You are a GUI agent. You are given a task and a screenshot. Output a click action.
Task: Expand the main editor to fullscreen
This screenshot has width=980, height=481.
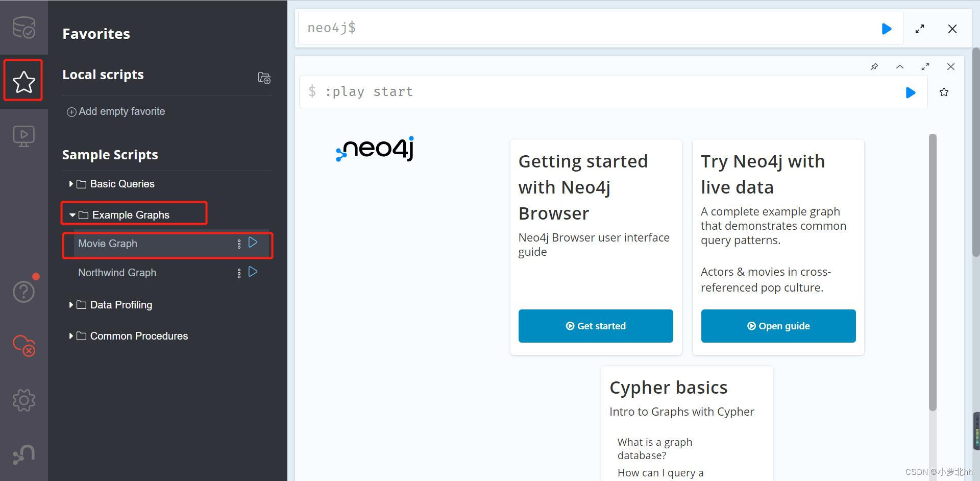point(920,29)
